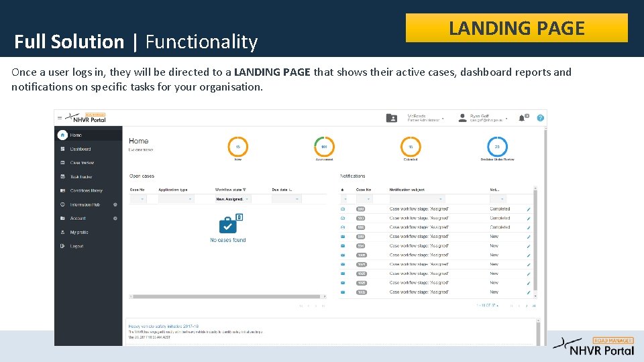Open the Dashboard menu item
644x362 pixels.
(80, 149)
